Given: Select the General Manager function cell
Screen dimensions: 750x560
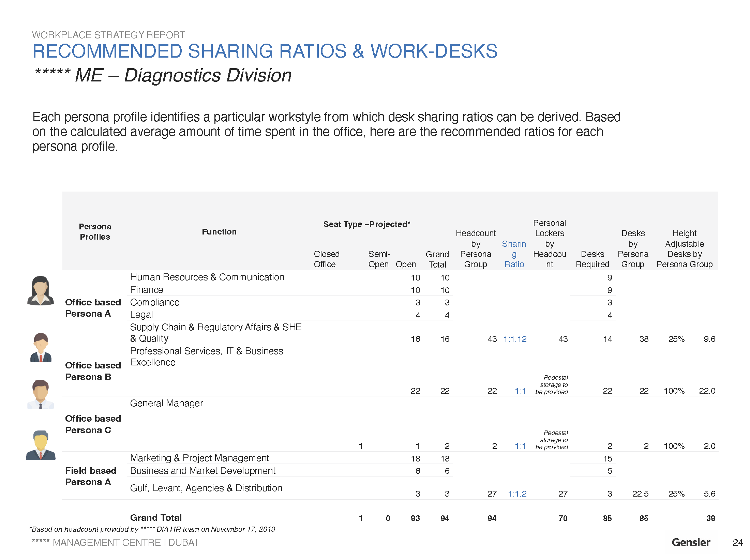Looking at the screenshot, I should [x=166, y=403].
